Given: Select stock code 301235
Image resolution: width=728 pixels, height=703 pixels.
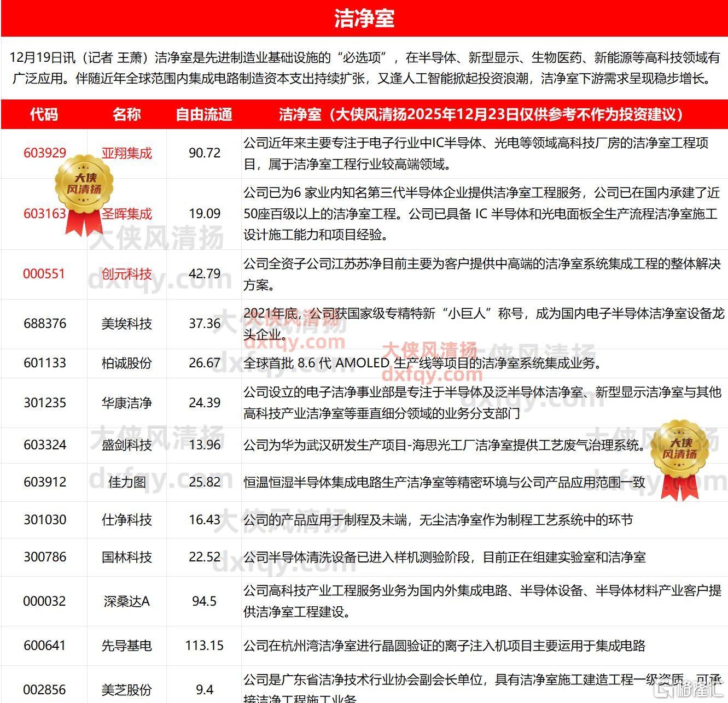Looking at the screenshot, I should pos(45,403).
